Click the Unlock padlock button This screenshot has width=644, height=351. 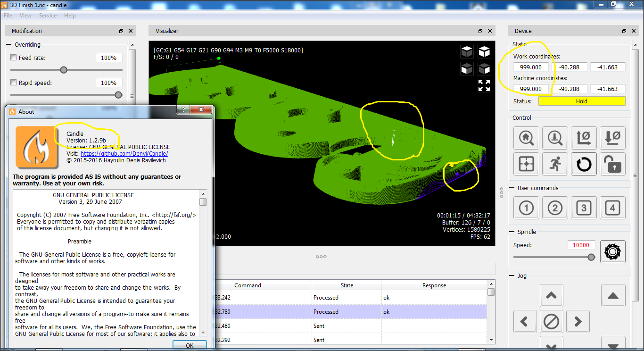tap(612, 164)
